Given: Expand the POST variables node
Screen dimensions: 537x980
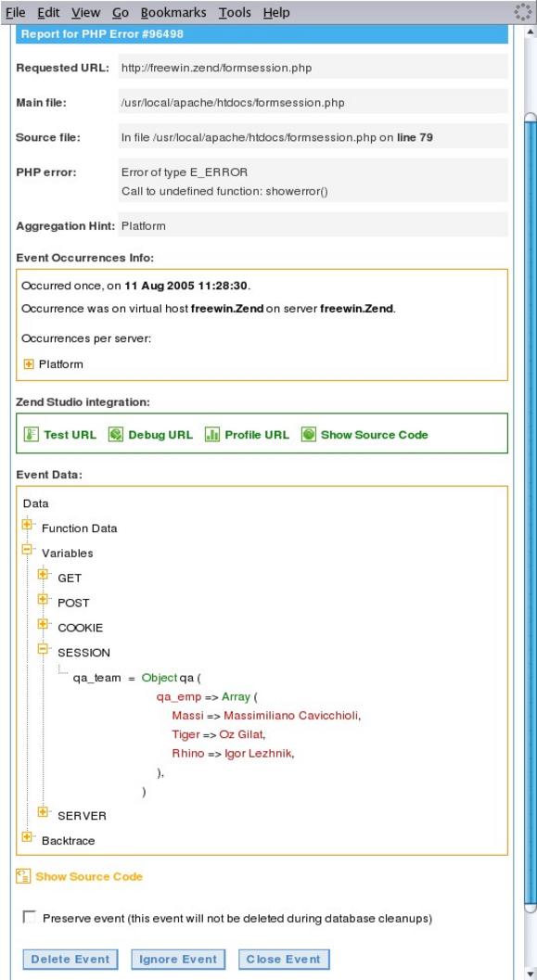Looking at the screenshot, I should click(x=43, y=599).
